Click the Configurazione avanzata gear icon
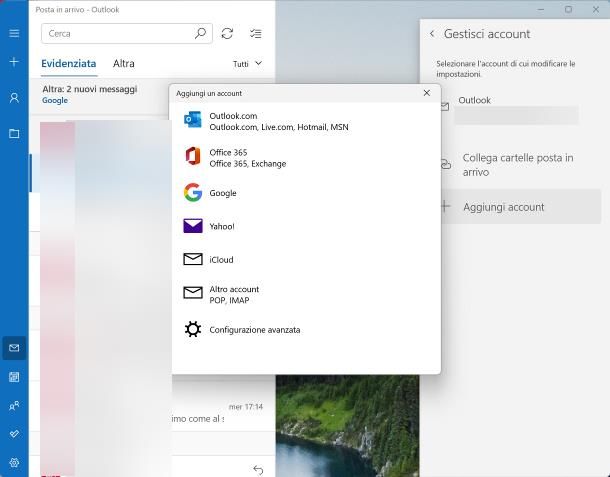 (x=193, y=329)
